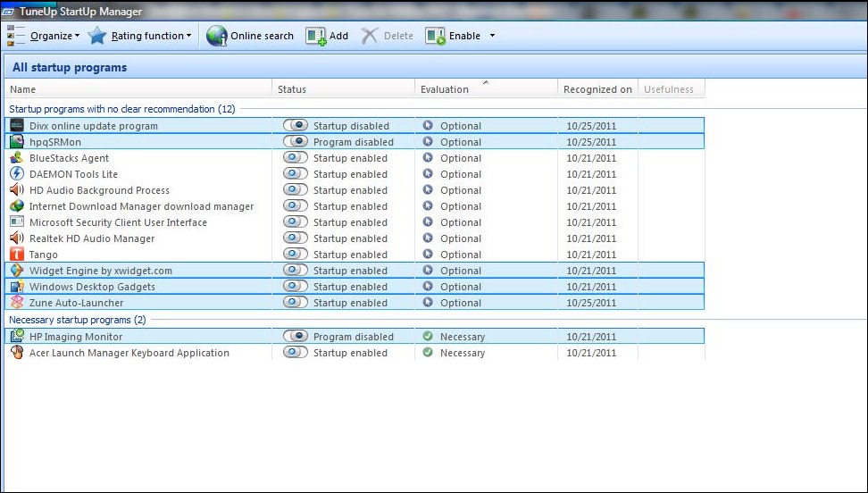Screen dimensions: 868x493
Task: Toggle the switch for HP Imaging Monitor
Action: coord(295,336)
